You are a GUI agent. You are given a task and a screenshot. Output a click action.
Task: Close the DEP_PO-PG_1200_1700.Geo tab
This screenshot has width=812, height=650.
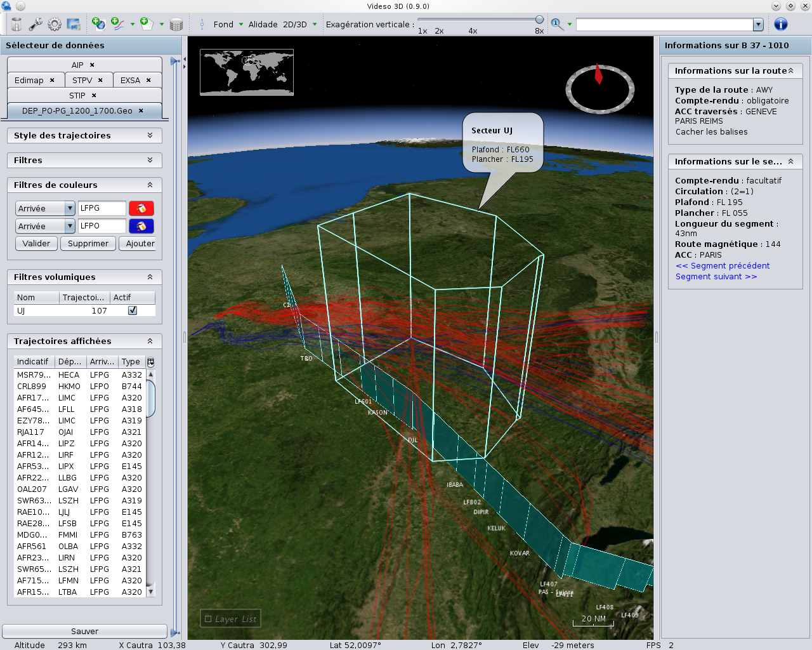[141, 110]
